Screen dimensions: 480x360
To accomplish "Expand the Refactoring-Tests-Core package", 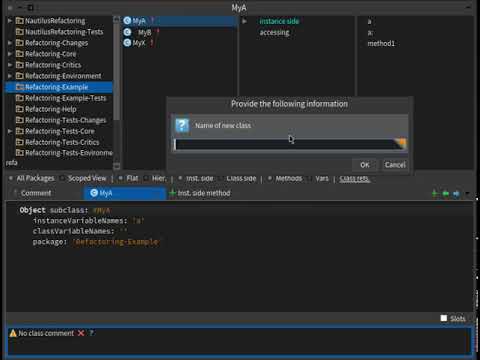I will coord(10,131).
